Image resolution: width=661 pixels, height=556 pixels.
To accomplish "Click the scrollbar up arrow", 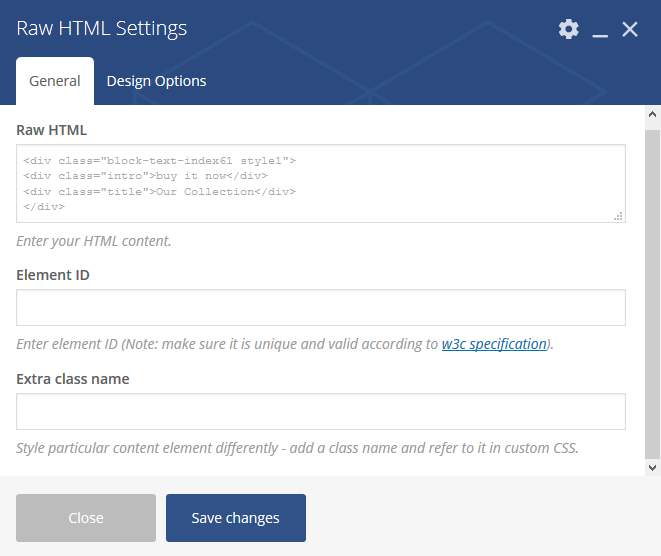I will click(652, 114).
